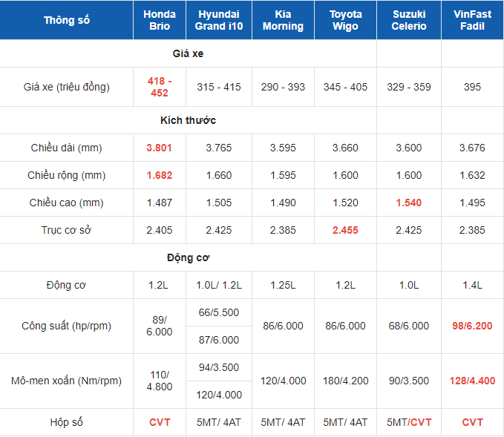Screen dimensions: 504x437
Task: Click the torque value '94/3.500'
Action: tap(219, 367)
